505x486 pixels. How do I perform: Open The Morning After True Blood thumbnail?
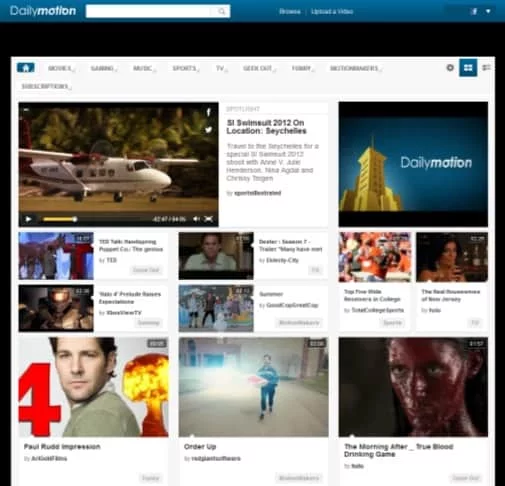tap(413, 387)
